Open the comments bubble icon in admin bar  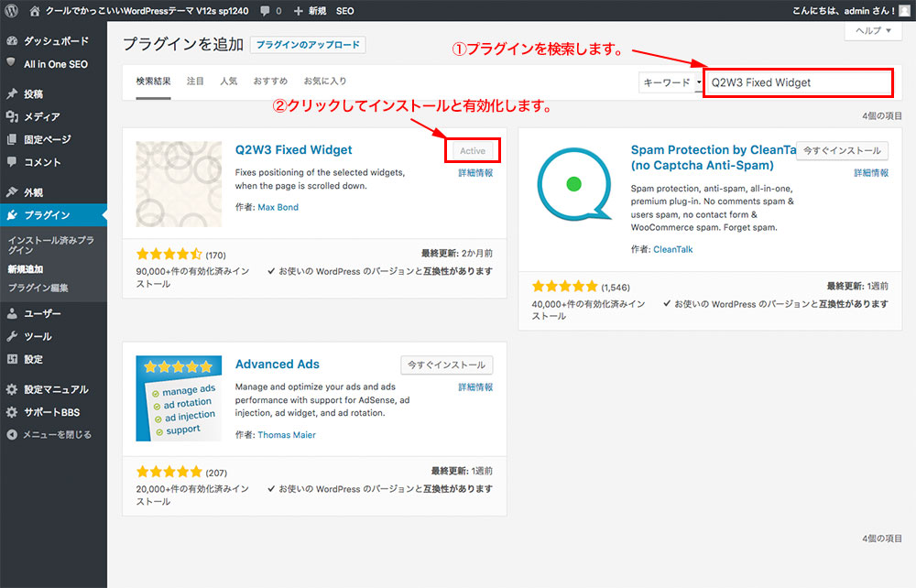(x=266, y=10)
